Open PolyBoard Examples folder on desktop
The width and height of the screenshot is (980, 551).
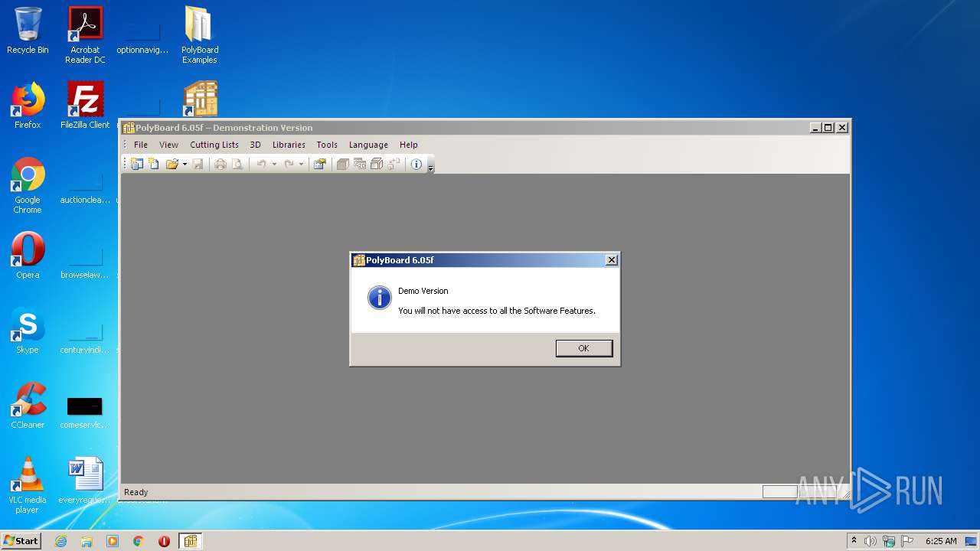pyautogui.click(x=200, y=34)
